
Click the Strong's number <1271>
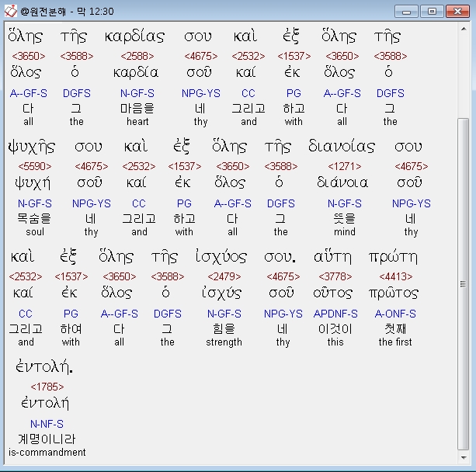click(345, 166)
